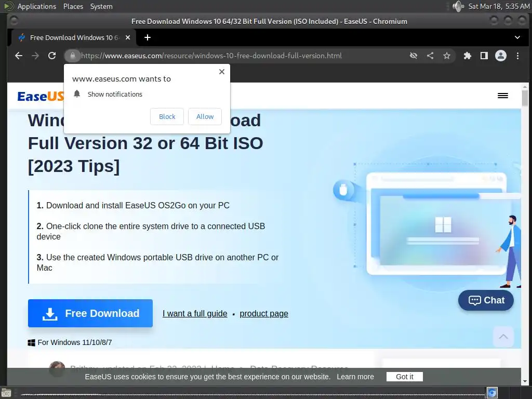Open the Learn more cookies link
Screen dimensions: 532x399
(355, 377)
